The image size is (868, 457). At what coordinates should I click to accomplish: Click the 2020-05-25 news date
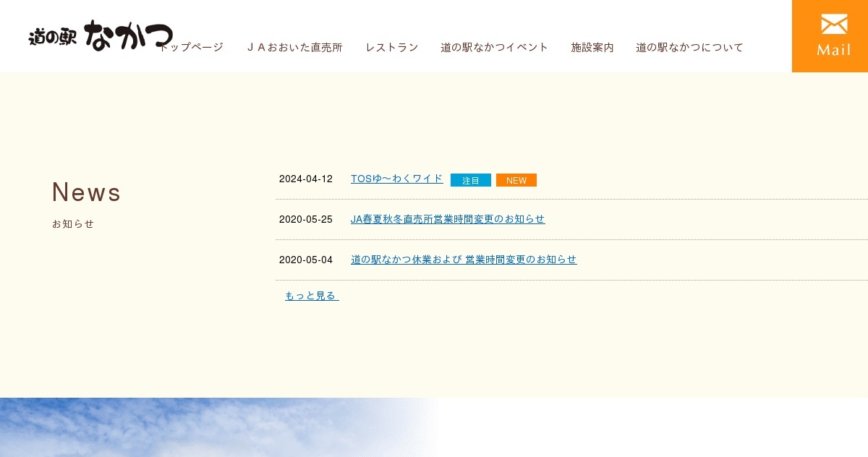(x=305, y=220)
